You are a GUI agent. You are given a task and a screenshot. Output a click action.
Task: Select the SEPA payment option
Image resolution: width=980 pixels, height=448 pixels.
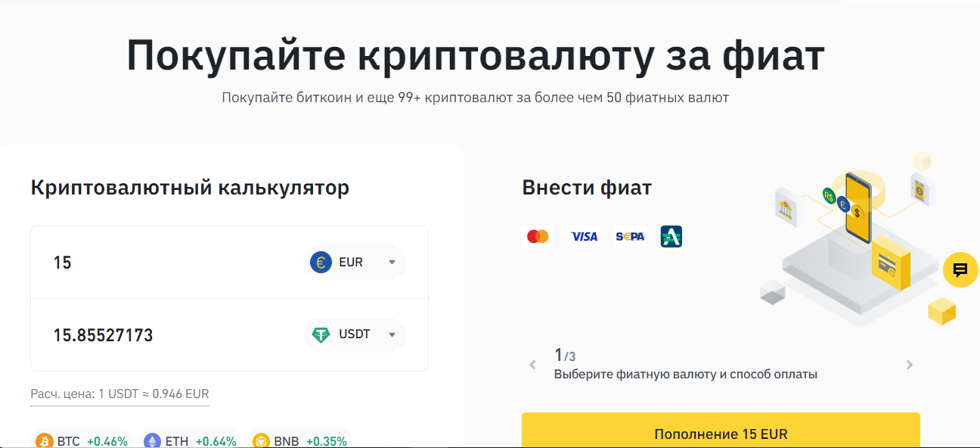tap(630, 236)
